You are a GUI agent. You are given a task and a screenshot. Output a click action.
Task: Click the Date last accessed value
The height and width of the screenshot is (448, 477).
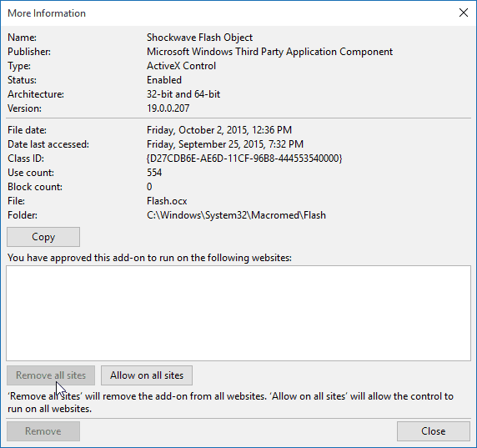point(225,144)
